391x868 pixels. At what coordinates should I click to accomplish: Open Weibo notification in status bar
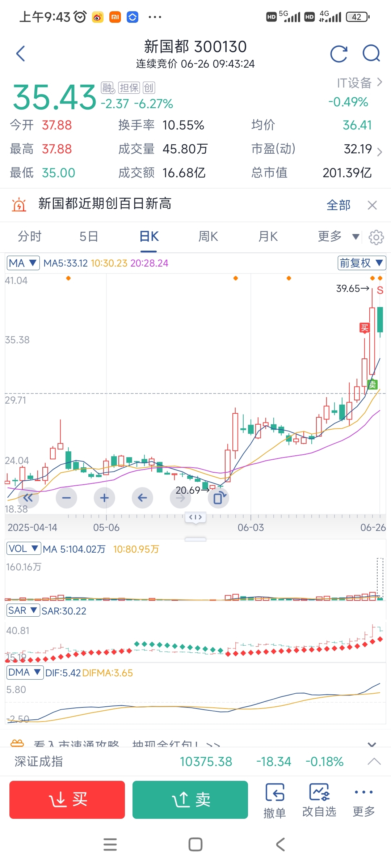click(x=97, y=17)
